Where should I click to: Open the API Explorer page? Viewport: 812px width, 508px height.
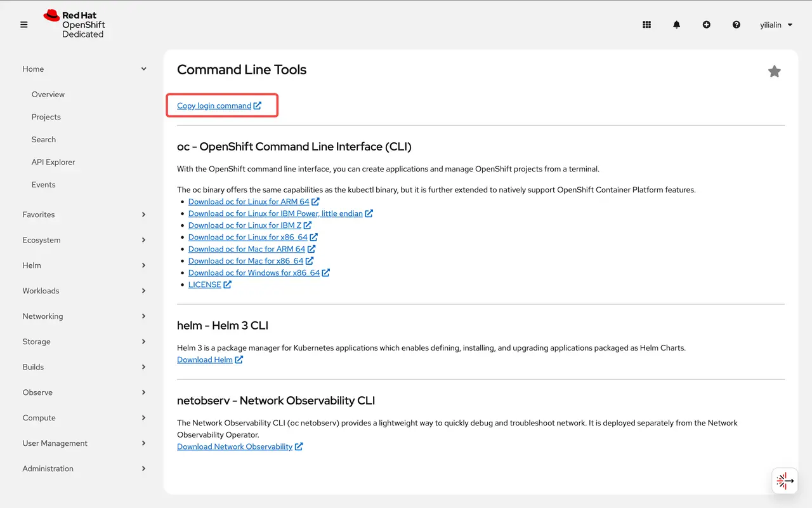[x=53, y=162]
